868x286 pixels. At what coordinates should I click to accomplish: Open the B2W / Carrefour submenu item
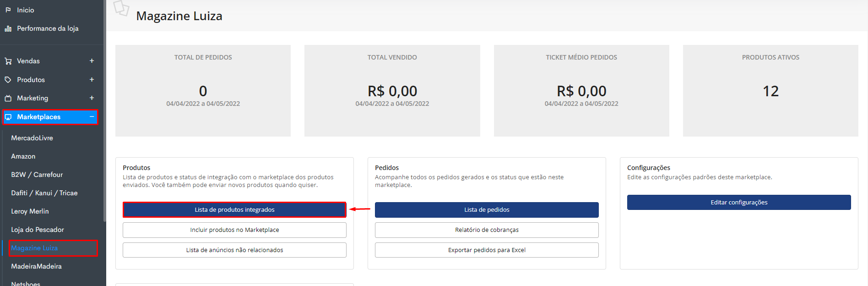(x=37, y=175)
